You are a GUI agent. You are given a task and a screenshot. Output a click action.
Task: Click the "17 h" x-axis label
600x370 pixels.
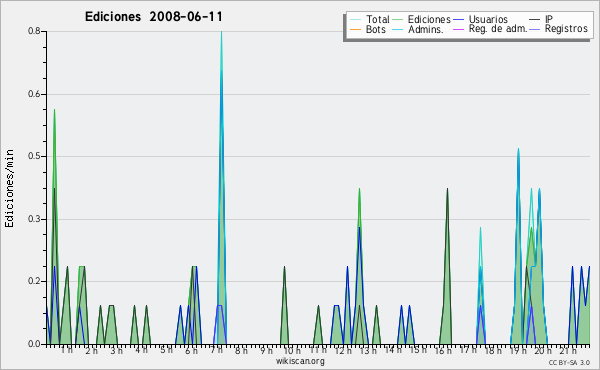point(468,350)
